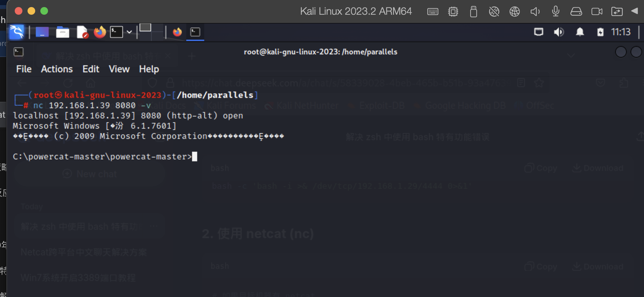The height and width of the screenshot is (297, 644).
Task: Open the View menu
Action: click(x=119, y=69)
